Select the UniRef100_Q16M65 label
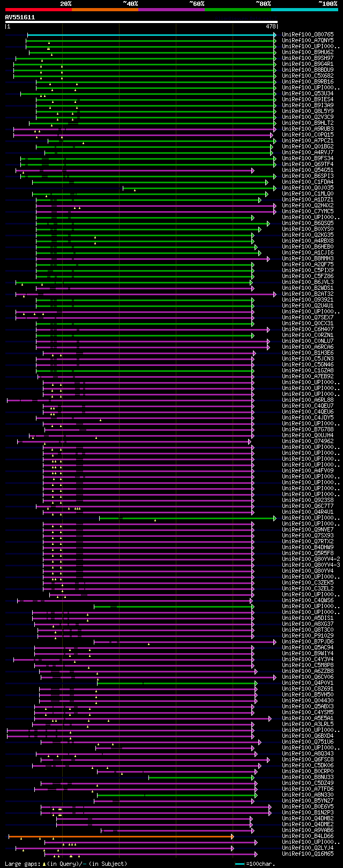Image resolution: width=343 pixels, height=868 pixels. 308,854
